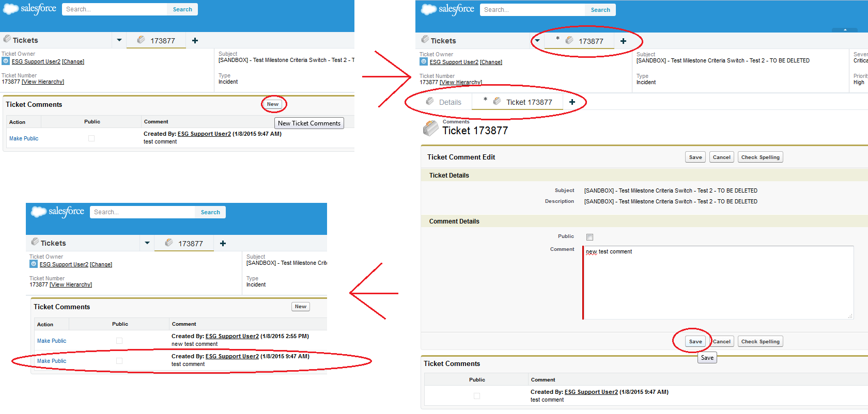Click large ticket icon beside Ticket 173877 heading
The height and width of the screenshot is (414, 868).
coord(430,128)
